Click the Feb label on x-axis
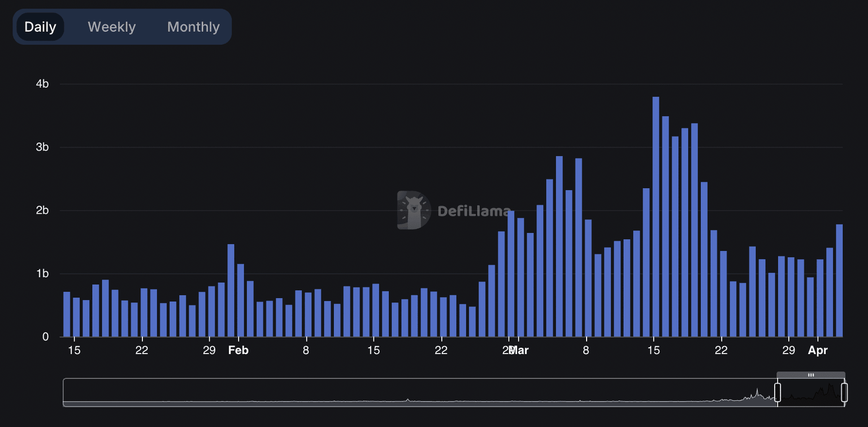The height and width of the screenshot is (427, 868). pyautogui.click(x=238, y=351)
